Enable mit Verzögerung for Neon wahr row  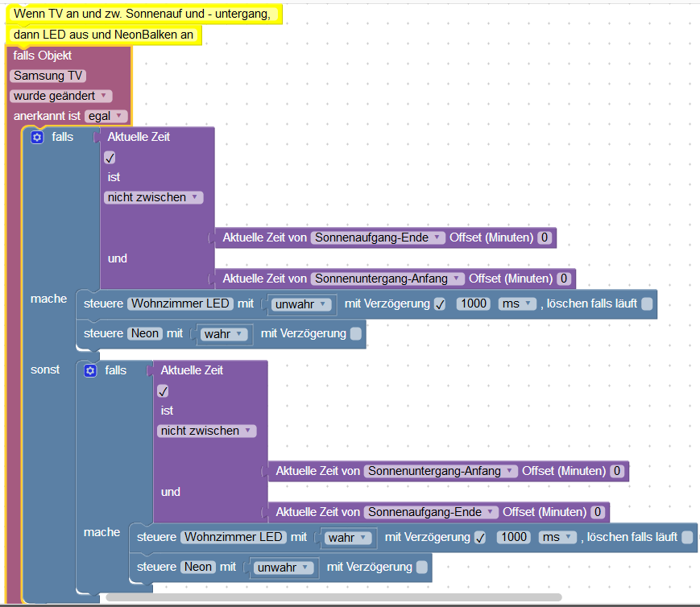[x=356, y=334]
